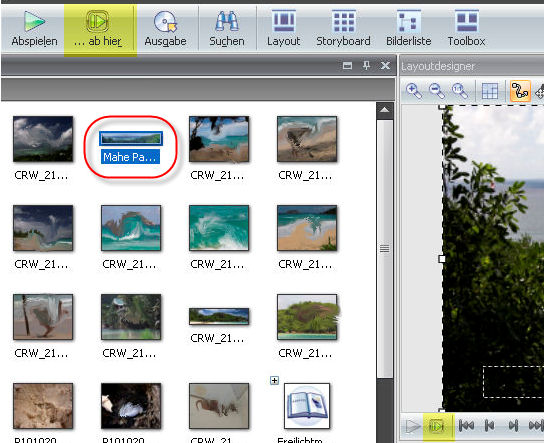This screenshot has height=443, width=544.
Task: Select the sandy shore thumbnail in second row
Action: pos(307,228)
